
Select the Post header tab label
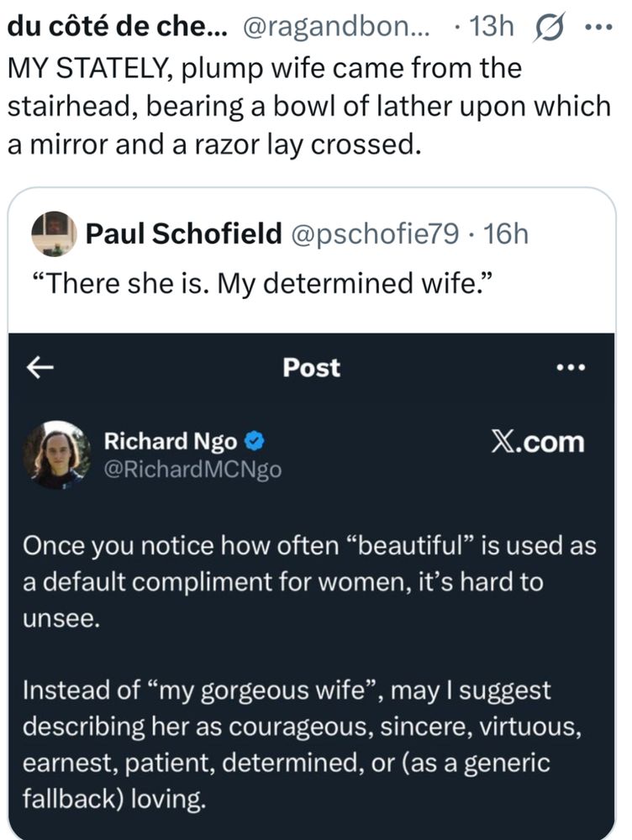click(310, 367)
